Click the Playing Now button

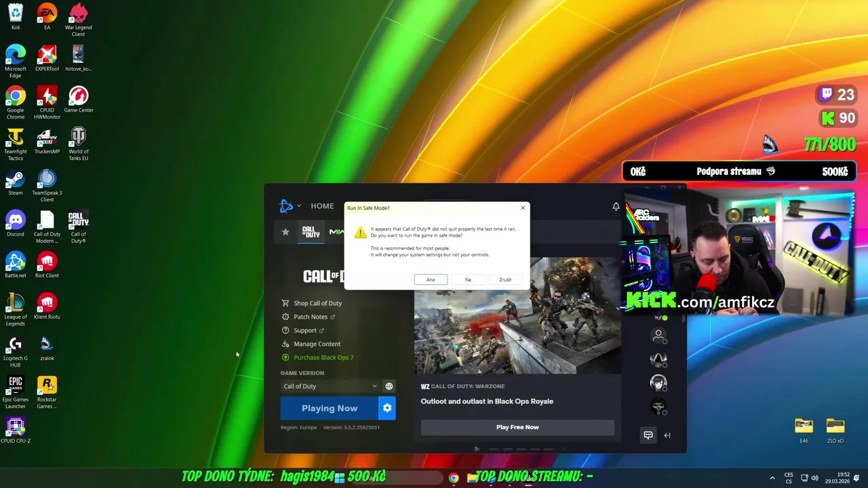click(330, 408)
